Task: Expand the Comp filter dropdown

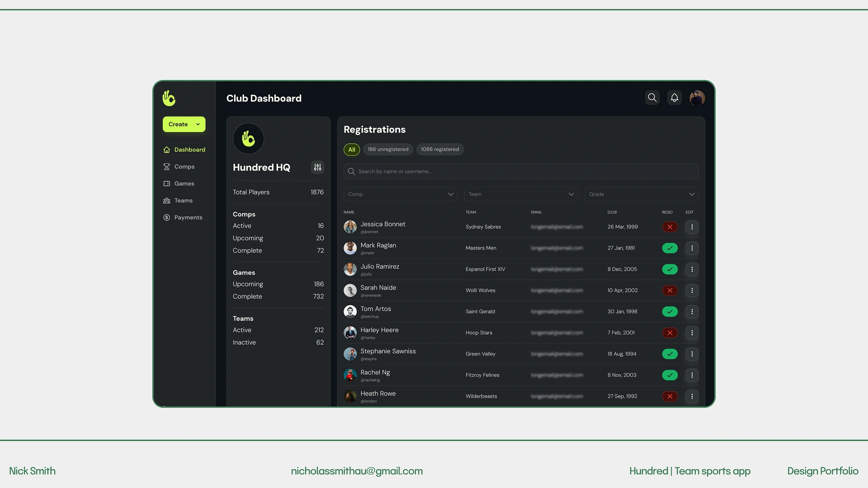Action: [x=400, y=194]
